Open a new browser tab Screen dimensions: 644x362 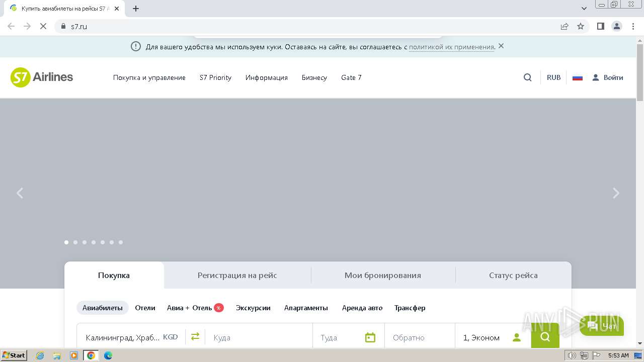coord(136,9)
